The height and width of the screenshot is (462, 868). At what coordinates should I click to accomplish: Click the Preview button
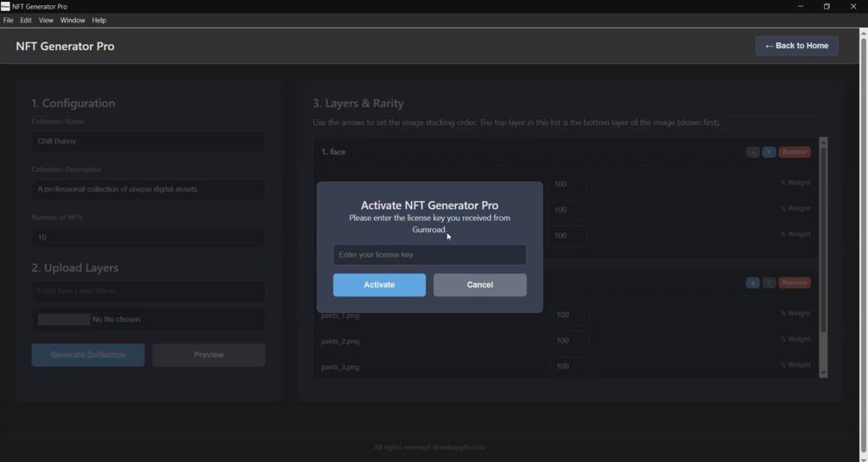point(209,355)
